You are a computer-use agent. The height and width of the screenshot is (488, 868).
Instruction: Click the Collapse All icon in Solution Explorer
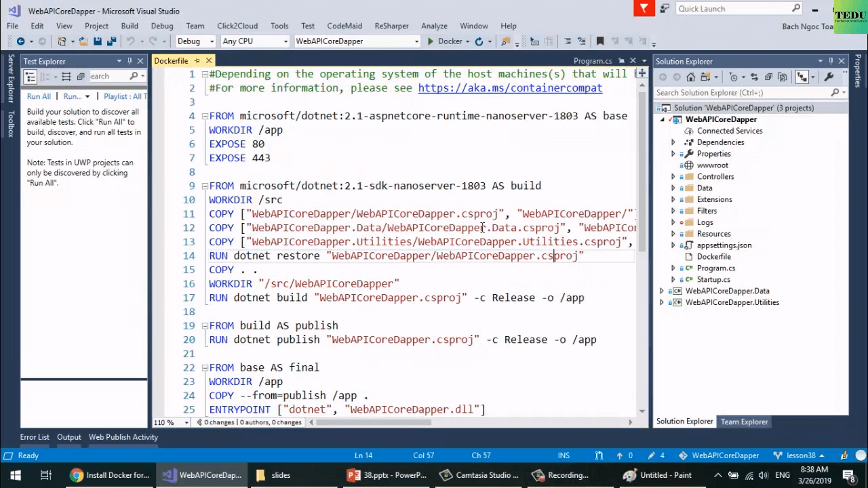(x=770, y=77)
